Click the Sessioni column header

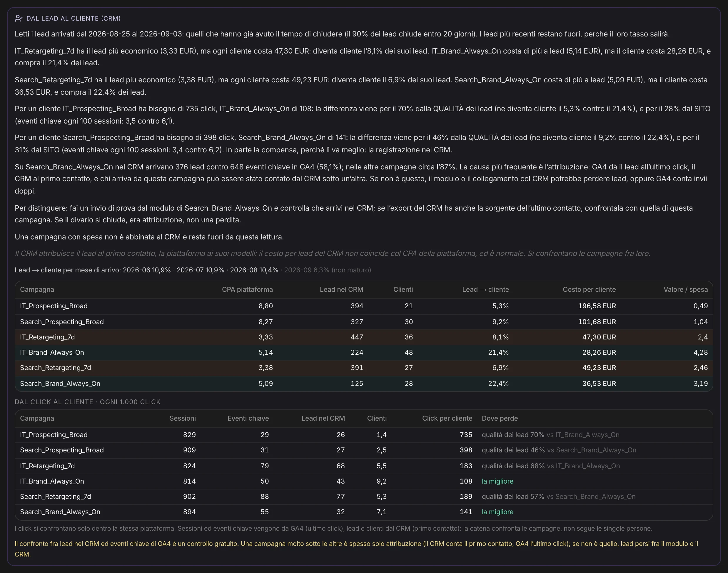(182, 418)
